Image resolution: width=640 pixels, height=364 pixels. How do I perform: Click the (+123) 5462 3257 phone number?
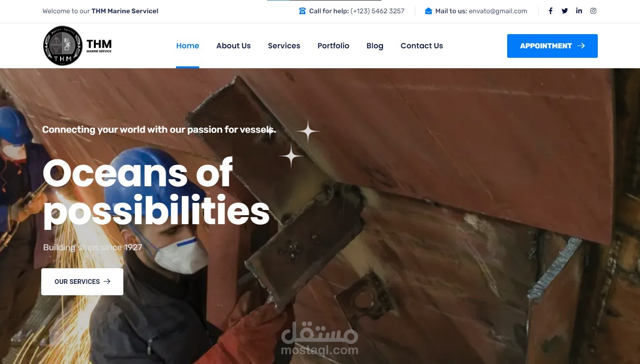[378, 11]
